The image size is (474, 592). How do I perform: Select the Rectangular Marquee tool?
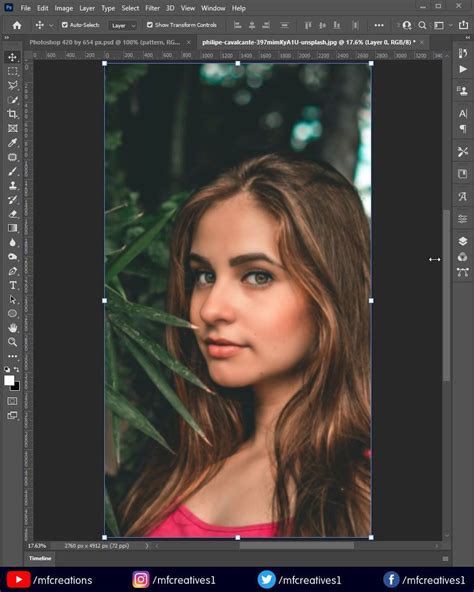pos(12,71)
